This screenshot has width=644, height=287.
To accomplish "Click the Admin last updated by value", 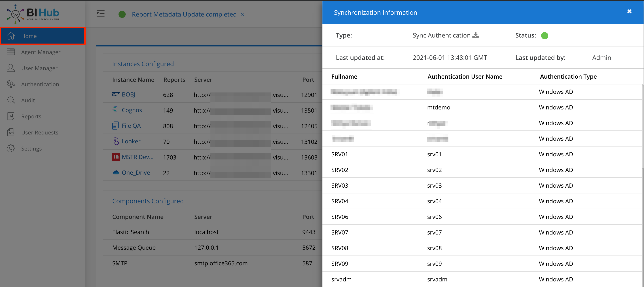I will tap(601, 58).
